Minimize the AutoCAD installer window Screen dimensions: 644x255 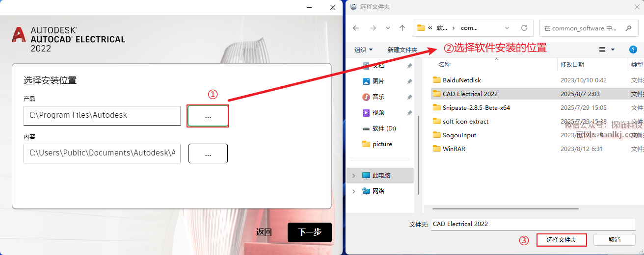309,7
